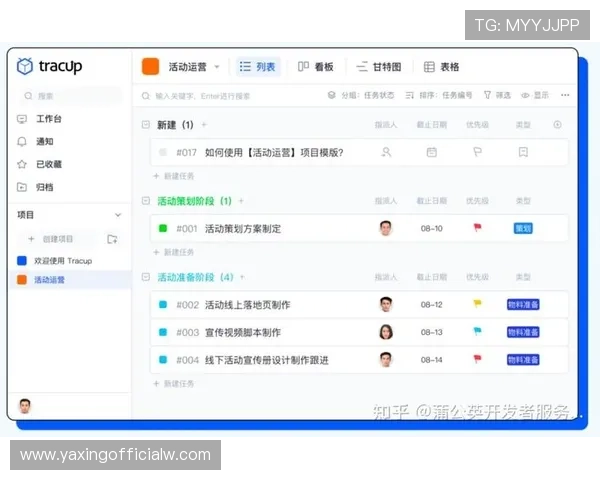Open 排序: 任务编号 sorting dropdown
Image resolution: width=600 pixels, height=480 pixels.
[439, 95]
